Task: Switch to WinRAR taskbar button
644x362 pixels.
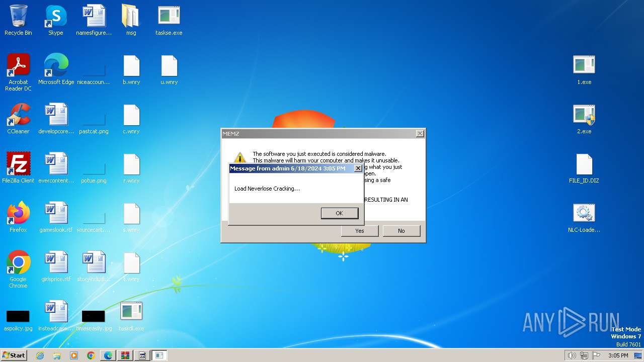Action: click(x=125, y=355)
